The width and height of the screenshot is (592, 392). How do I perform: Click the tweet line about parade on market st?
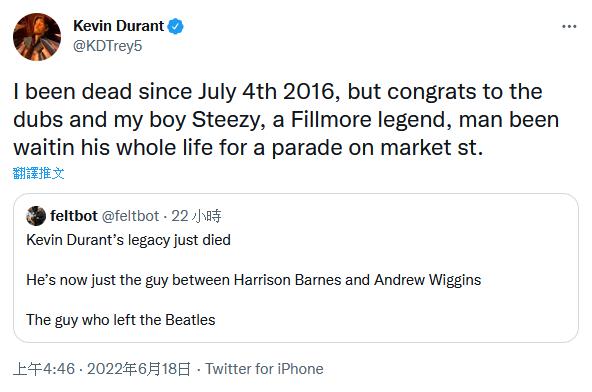tap(248, 148)
